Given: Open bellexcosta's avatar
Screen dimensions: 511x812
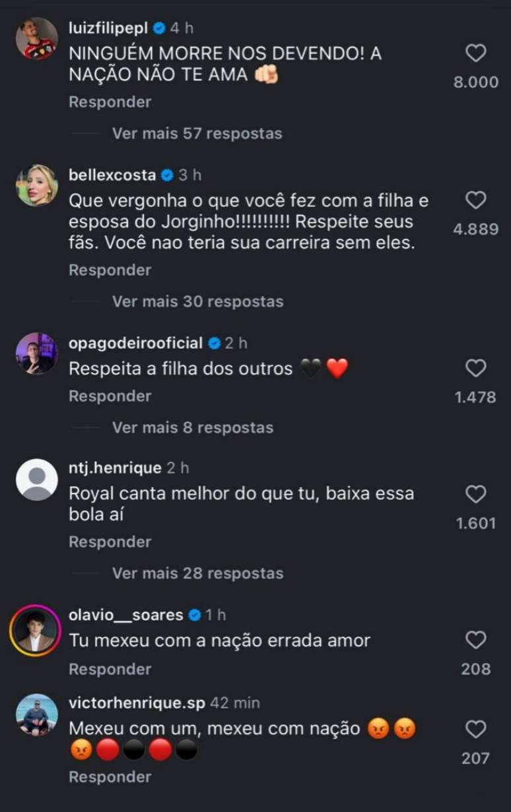Looking at the screenshot, I should click(x=37, y=185).
